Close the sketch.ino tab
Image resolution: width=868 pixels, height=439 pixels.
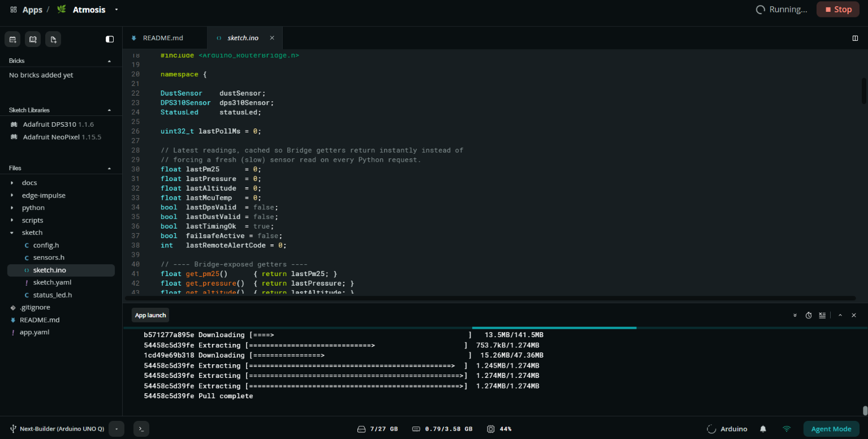[x=272, y=38]
